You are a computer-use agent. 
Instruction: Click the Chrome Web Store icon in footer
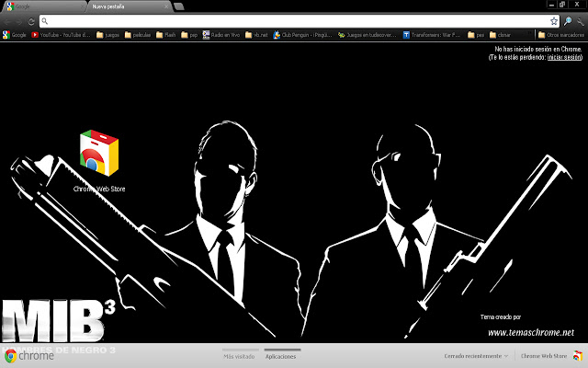(578, 356)
